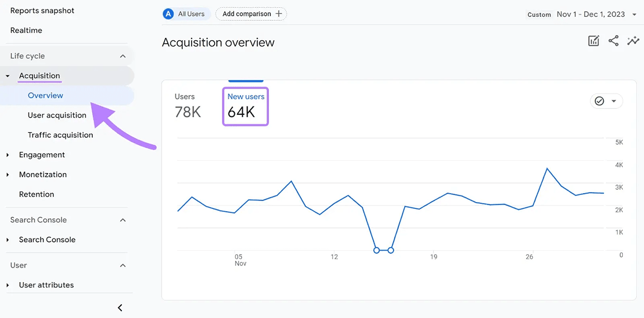The width and height of the screenshot is (644, 318).
Task: Expand the Monetization menu
Action: pos(8,175)
